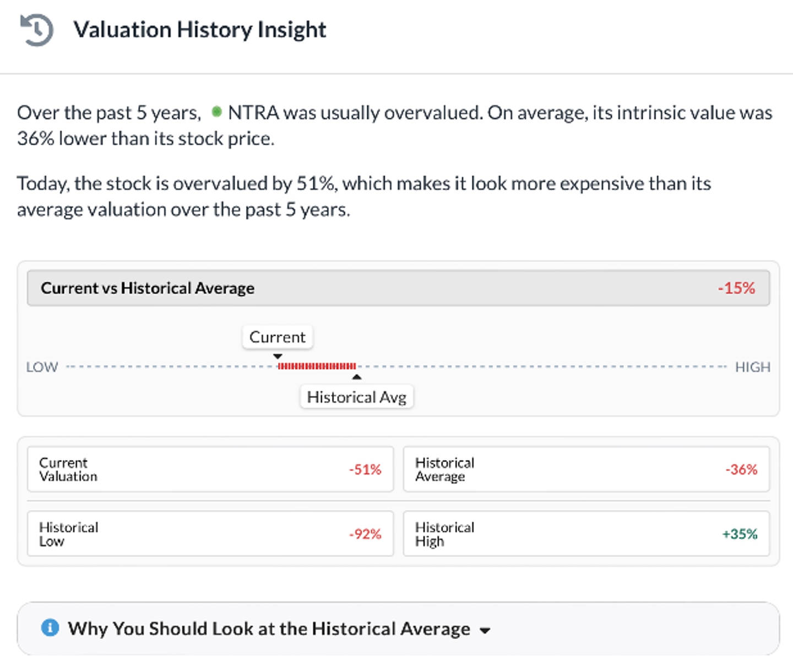Image resolution: width=793 pixels, height=672 pixels.
Task: Click the LOW end label of scale
Action: click(x=42, y=367)
